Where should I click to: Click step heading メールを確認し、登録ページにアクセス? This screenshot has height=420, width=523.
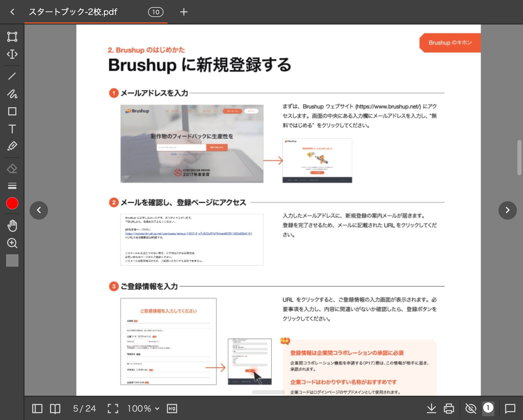click(183, 202)
